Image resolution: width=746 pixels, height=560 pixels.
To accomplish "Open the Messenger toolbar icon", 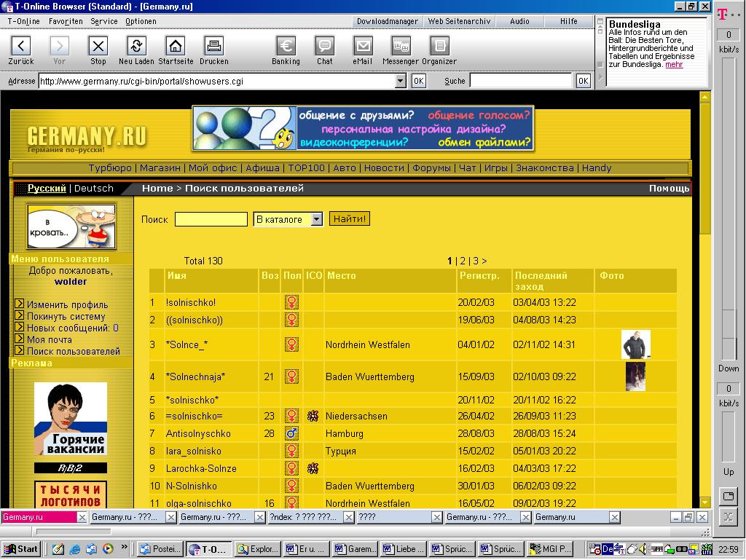I will [x=401, y=47].
